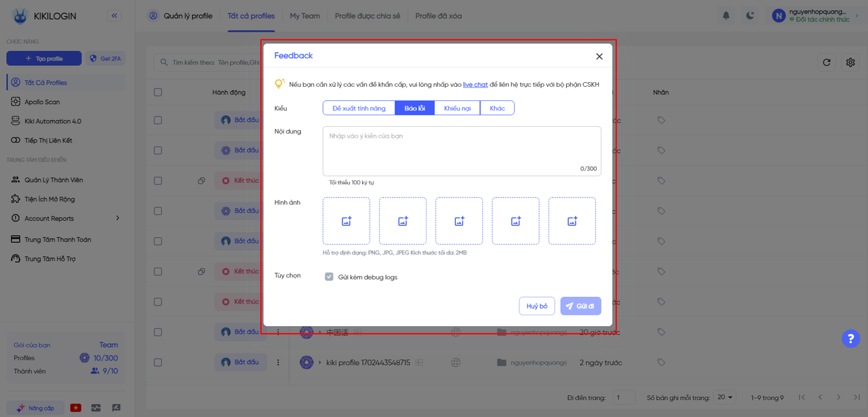
Task: Check the kiki profile 1702443548715 row checkbox
Action: pos(158,363)
